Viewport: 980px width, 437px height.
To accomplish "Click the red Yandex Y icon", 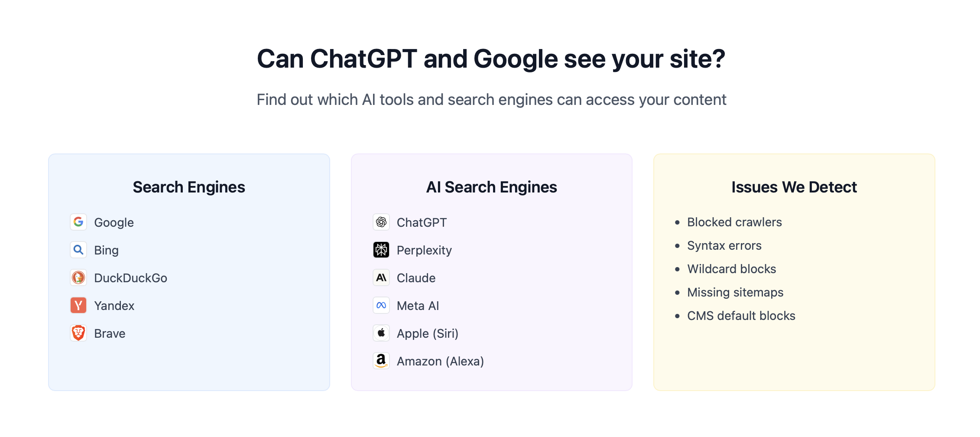I will [78, 305].
